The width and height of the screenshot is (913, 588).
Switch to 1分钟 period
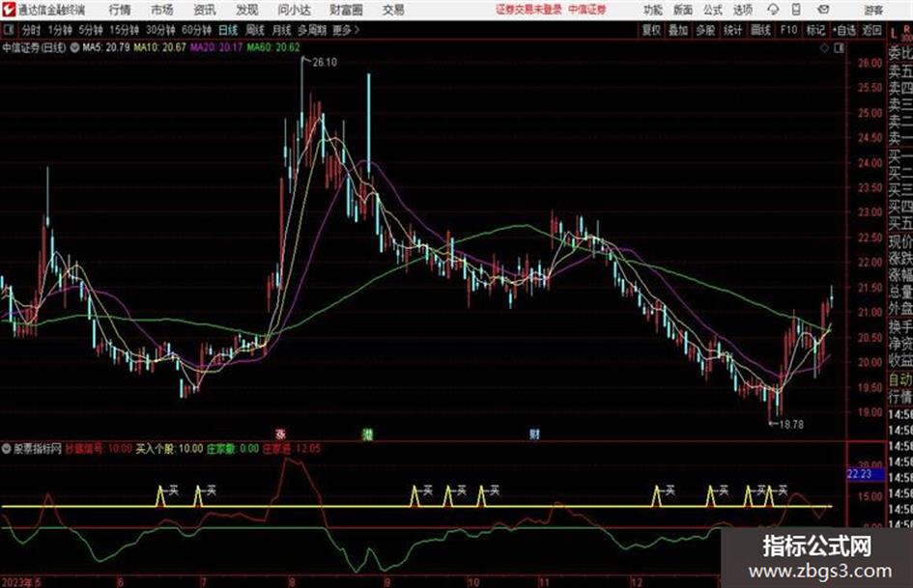pyautogui.click(x=59, y=30)
